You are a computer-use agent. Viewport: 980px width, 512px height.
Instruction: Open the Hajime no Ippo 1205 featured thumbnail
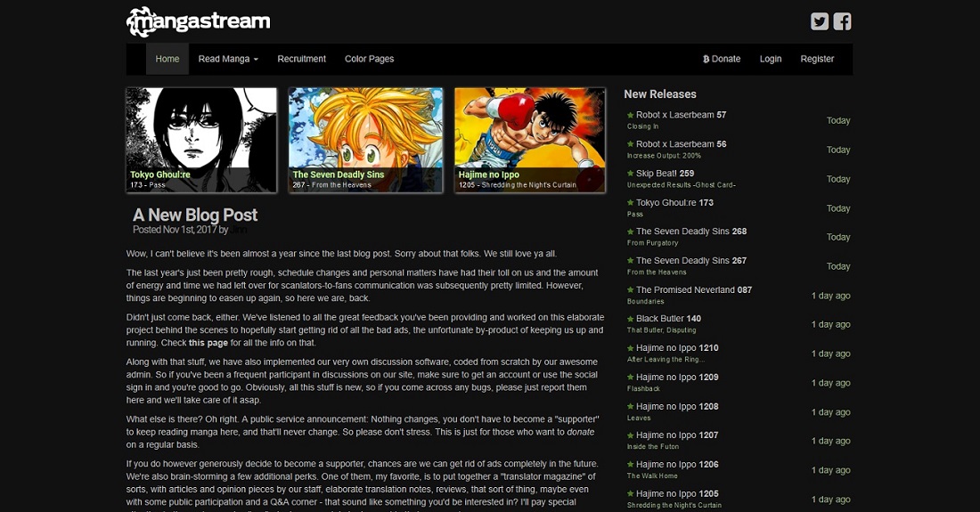click(x=530, y=140)
